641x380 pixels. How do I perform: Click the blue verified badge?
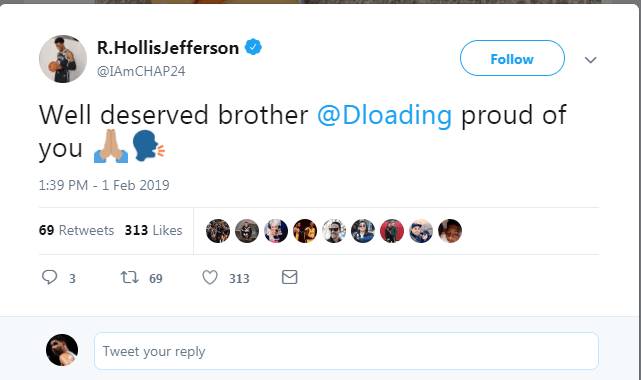(253, 47)
